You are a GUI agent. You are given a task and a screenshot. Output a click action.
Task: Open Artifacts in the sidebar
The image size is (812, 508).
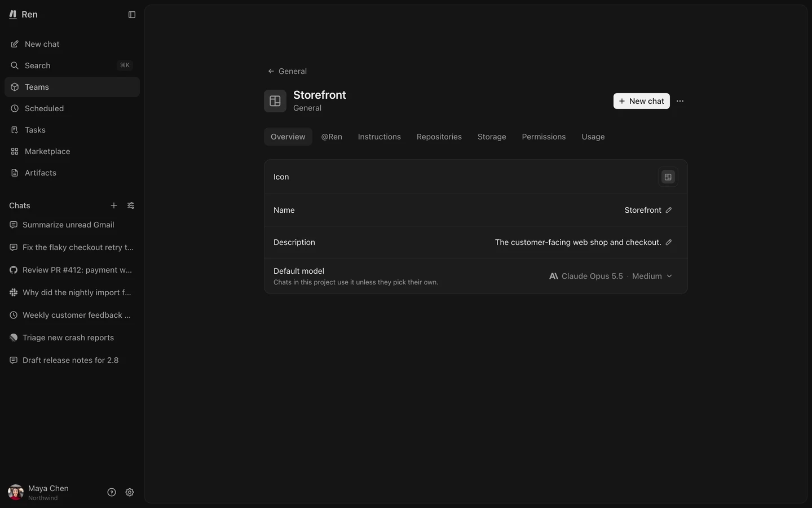[x=72, y=173]
